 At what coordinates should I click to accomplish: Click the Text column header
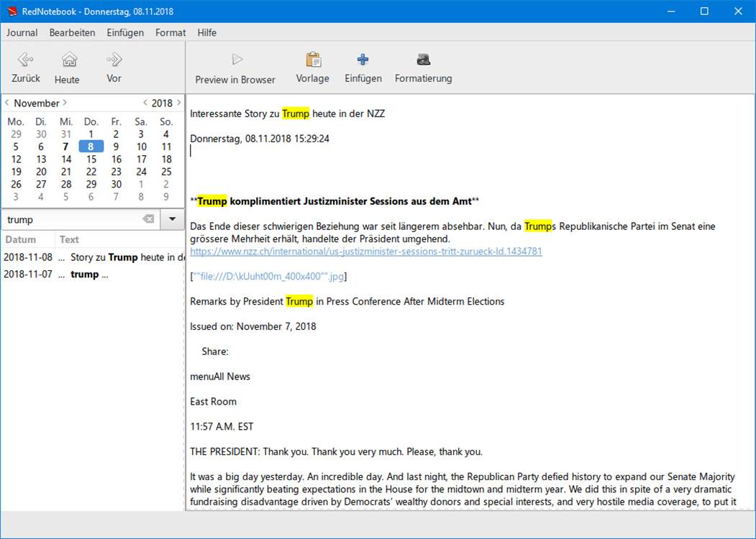119,239
